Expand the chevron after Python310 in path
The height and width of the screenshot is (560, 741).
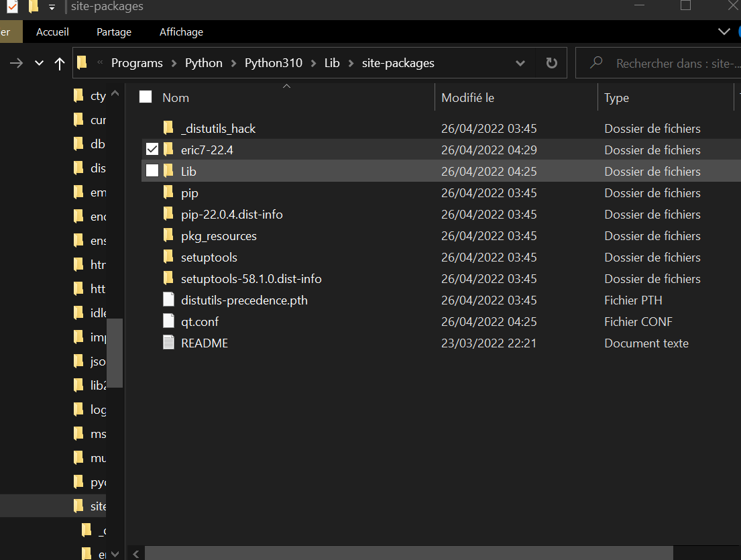click(x=313, y=63)
